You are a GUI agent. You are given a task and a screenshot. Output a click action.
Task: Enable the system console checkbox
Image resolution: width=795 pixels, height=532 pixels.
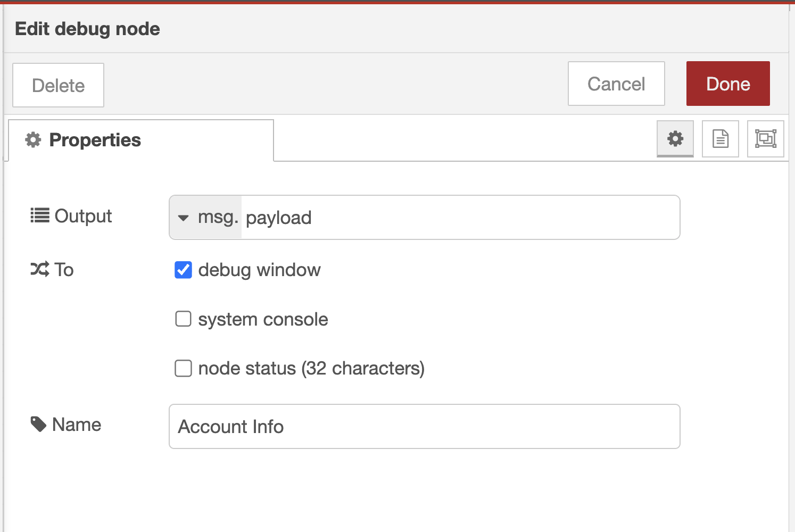point(183,319)
